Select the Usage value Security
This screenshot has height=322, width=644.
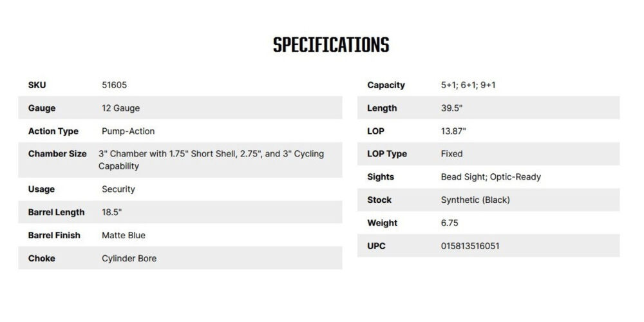pos(118,189)
